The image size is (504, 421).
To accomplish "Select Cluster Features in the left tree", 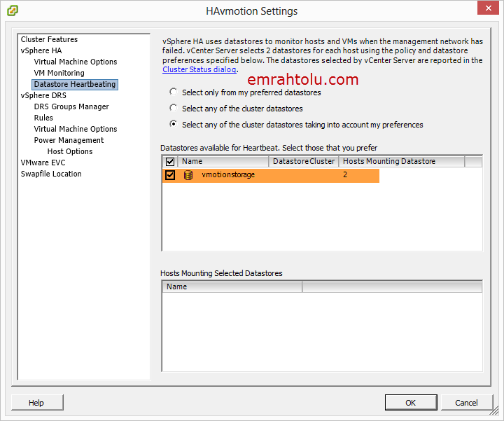I will point(49,40).
